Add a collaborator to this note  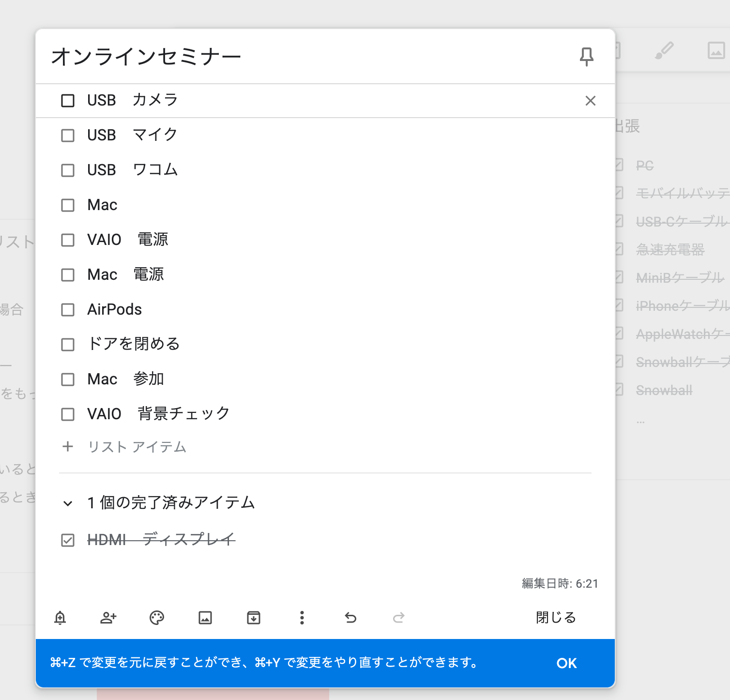pyautogui.click(x=108, y=618)
